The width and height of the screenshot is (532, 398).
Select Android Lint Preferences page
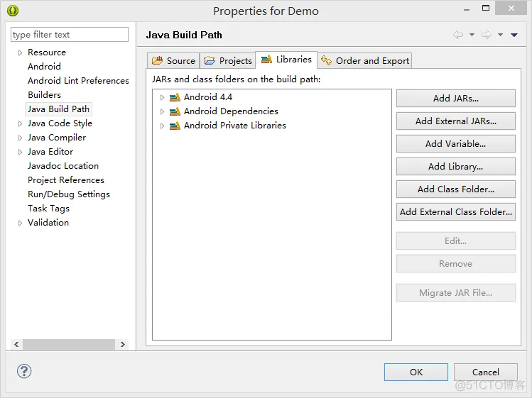(78, 81)
